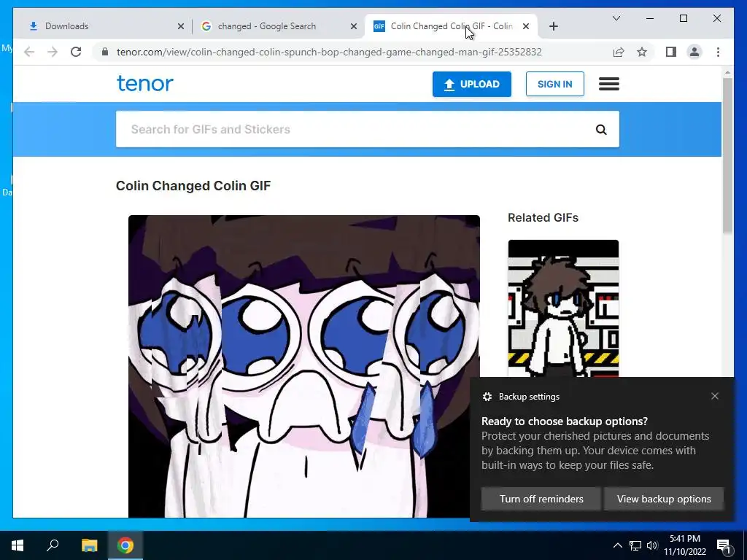Open a new browser tab

tap(553, 27)
